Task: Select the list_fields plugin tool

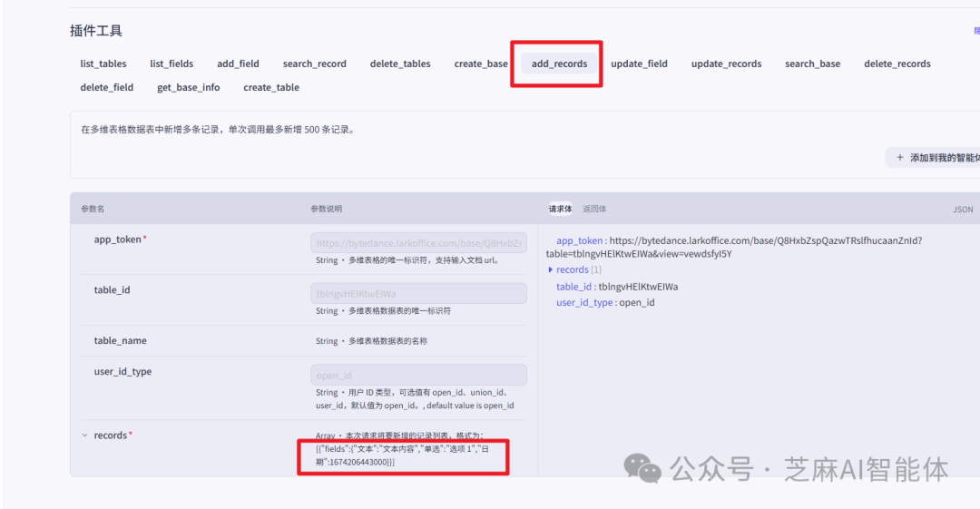Action: (x=171, y=64)
